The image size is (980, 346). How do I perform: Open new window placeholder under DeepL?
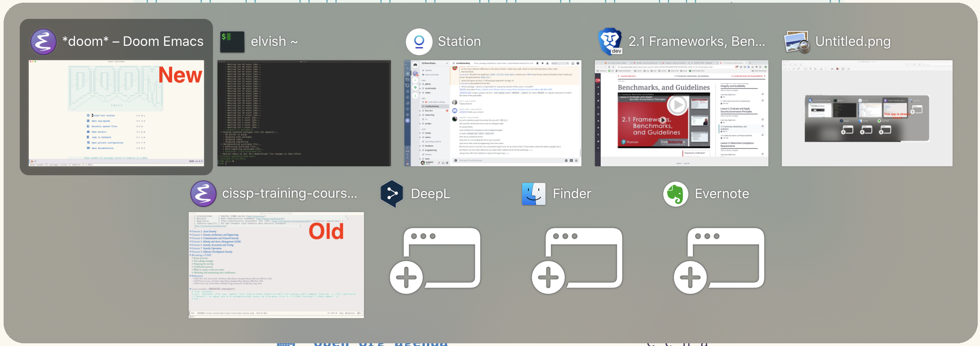click(435, 261)
